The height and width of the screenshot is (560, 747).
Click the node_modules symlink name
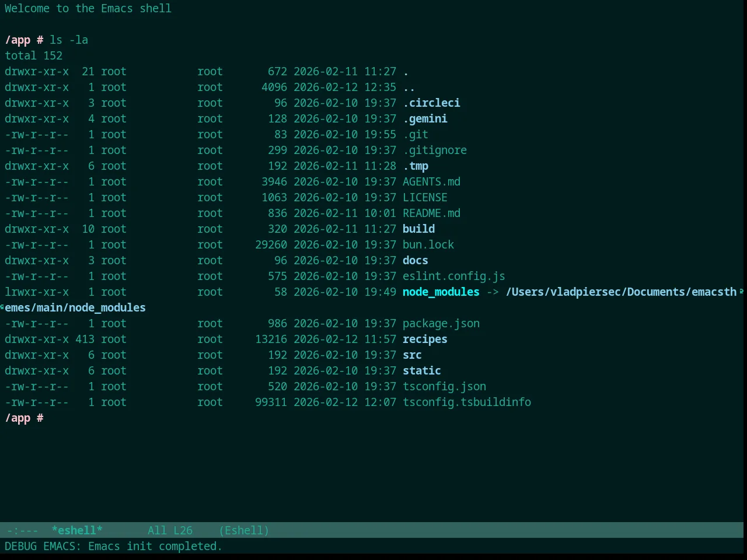pyautogui.click(x=441, y=292)
